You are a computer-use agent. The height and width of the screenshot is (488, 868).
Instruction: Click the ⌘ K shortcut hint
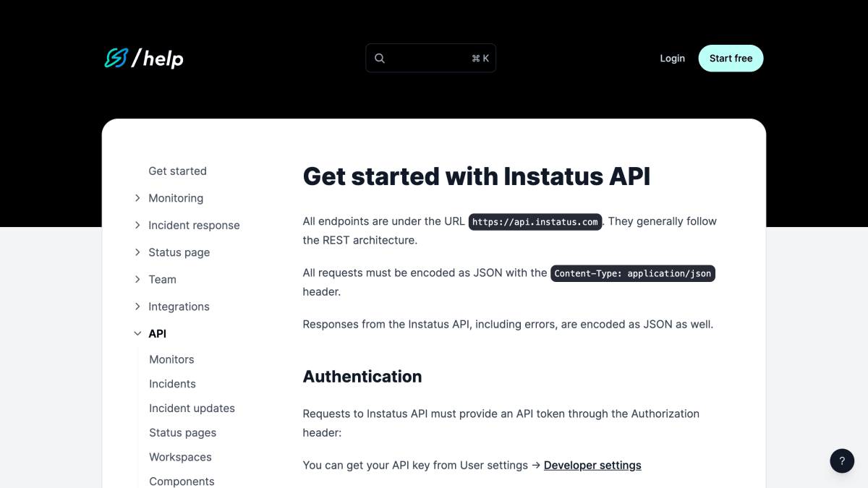480,59
